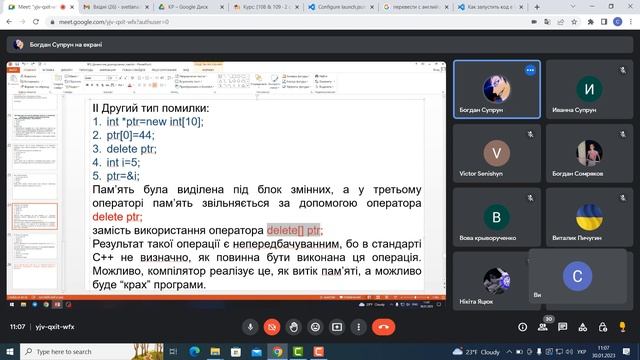Open a new browser tab
This screenshot has height=360, width=640.
[x=537, y=7]
